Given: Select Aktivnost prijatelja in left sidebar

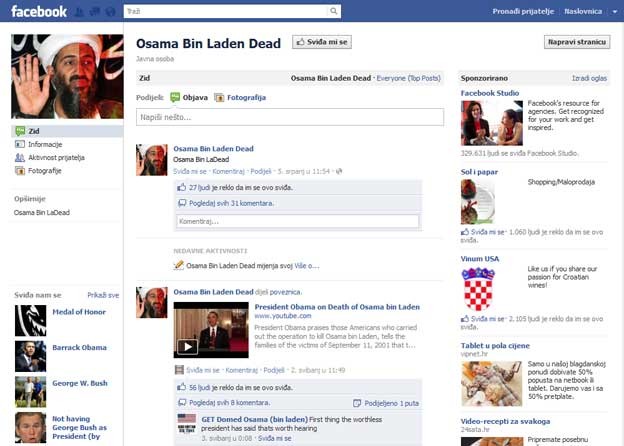Looking at the screenshot, I should tap(56, 158).
